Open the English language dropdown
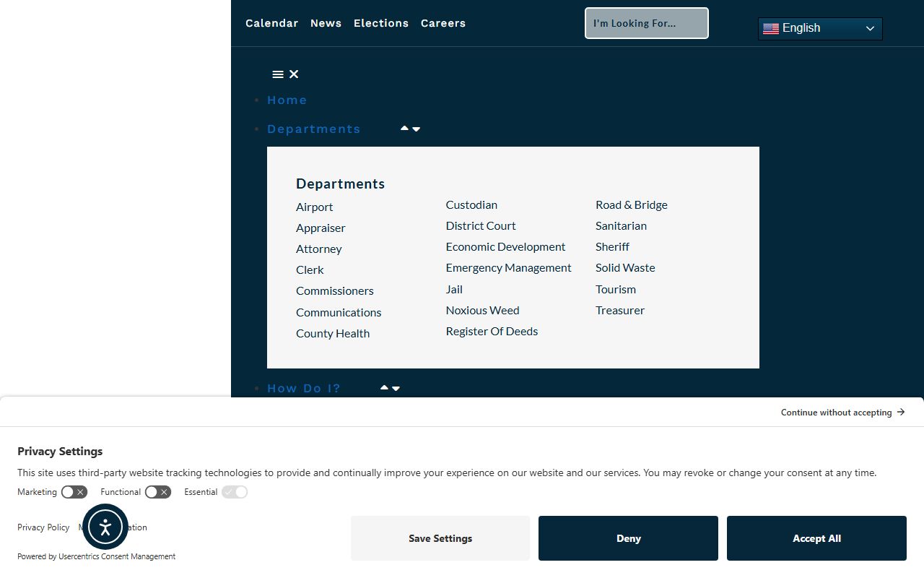Image resolution: width=924 pixels, height=578 pixels. click(820, 28)
